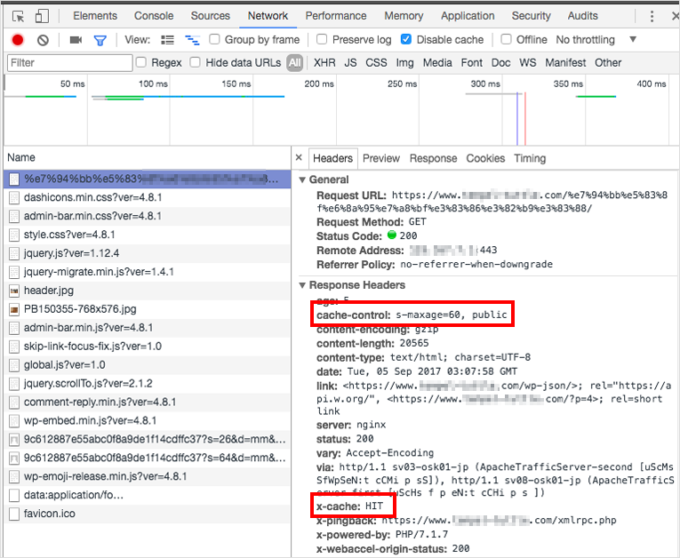Filter requests by Other

click(x=608, y=63)
